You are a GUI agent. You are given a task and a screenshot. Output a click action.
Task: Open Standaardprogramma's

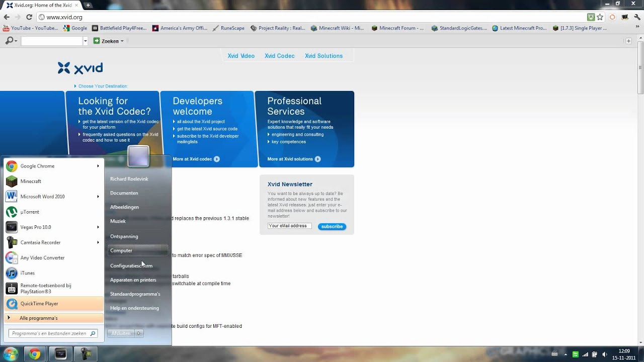point(135,294)
